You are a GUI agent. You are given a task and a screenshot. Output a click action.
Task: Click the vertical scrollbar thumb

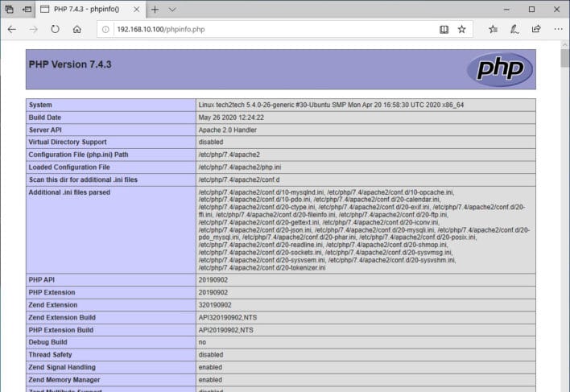click(x=564, y=58)
